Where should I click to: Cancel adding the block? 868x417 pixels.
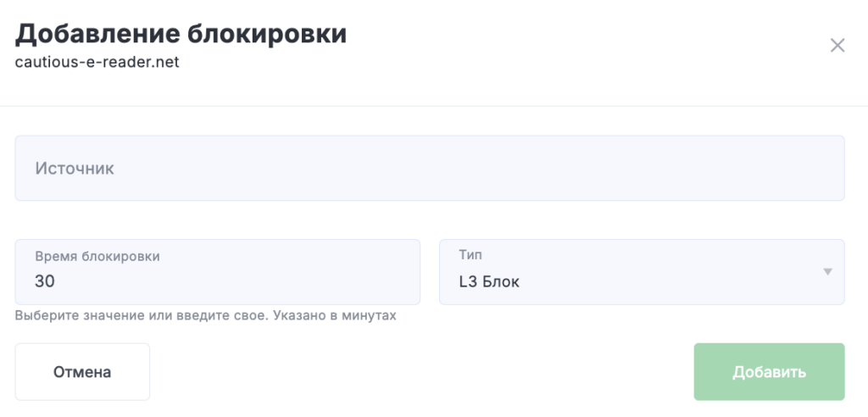tap(82, 371)
